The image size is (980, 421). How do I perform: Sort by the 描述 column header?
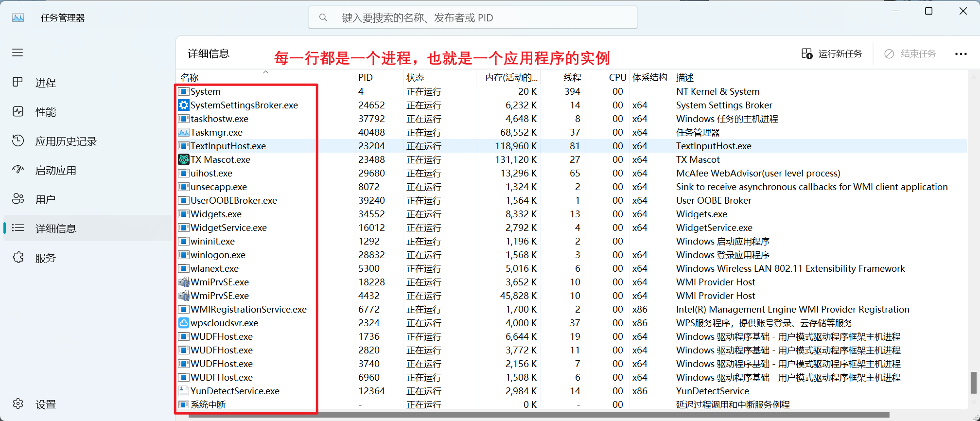(820, 77)
